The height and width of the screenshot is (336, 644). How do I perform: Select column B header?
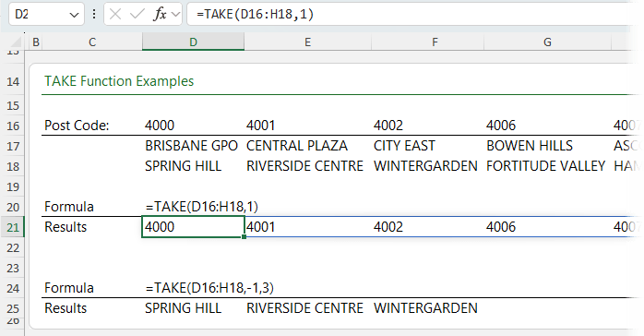[36, 42]
